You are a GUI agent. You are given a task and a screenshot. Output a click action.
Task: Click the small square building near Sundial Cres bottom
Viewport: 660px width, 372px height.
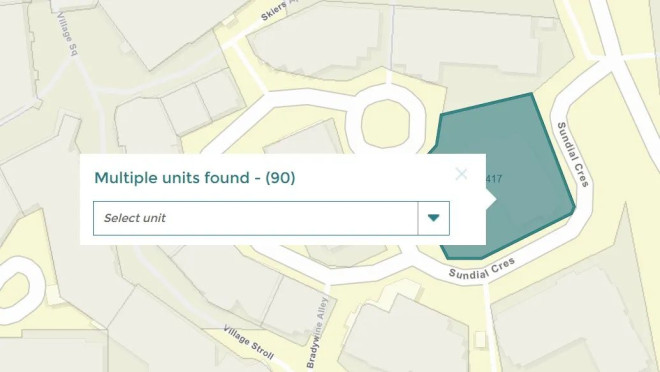pyautogui.click(x=480, y=339)
